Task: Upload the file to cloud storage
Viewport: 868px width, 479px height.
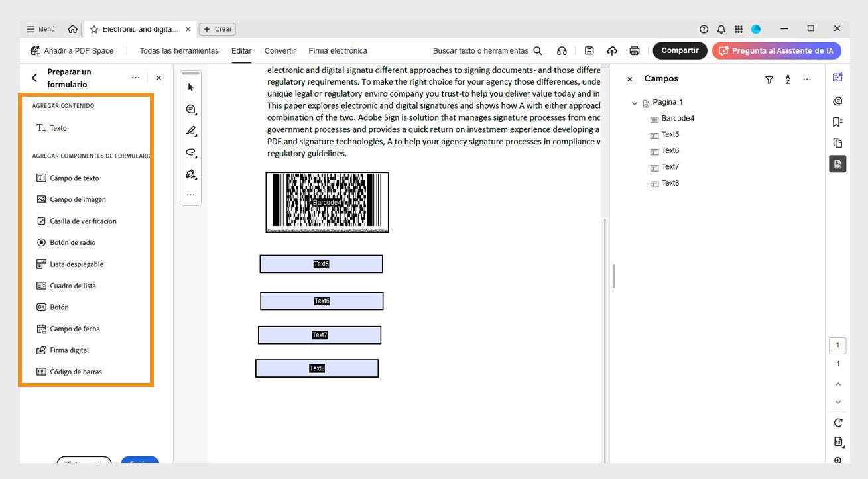Action: pyautogui.click(x=611, y=51)
